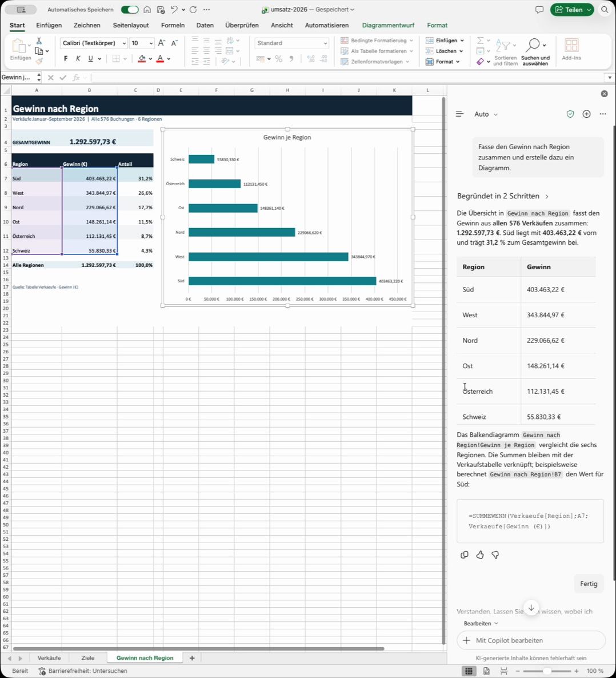Viewport: 616px width, 678px height.
Task: Click the zoom slider handle
Action: point(547,671)
